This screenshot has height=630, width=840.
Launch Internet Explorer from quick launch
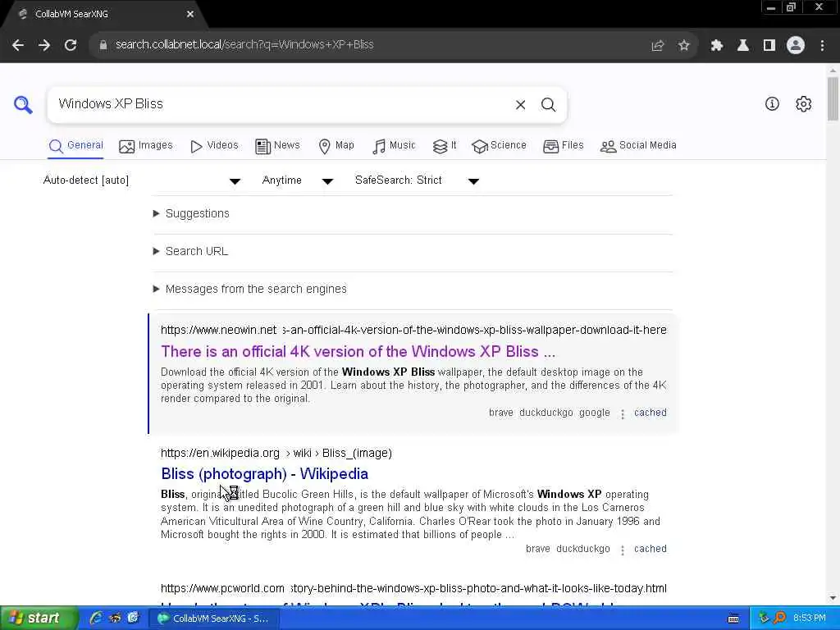coord(97,618)
